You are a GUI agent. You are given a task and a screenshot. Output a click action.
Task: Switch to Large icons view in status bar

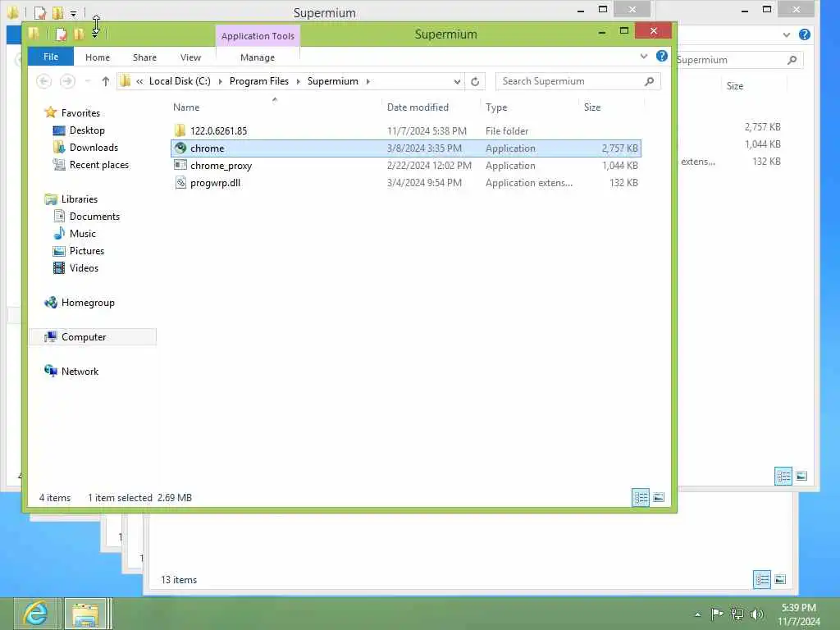pos(659,497)
